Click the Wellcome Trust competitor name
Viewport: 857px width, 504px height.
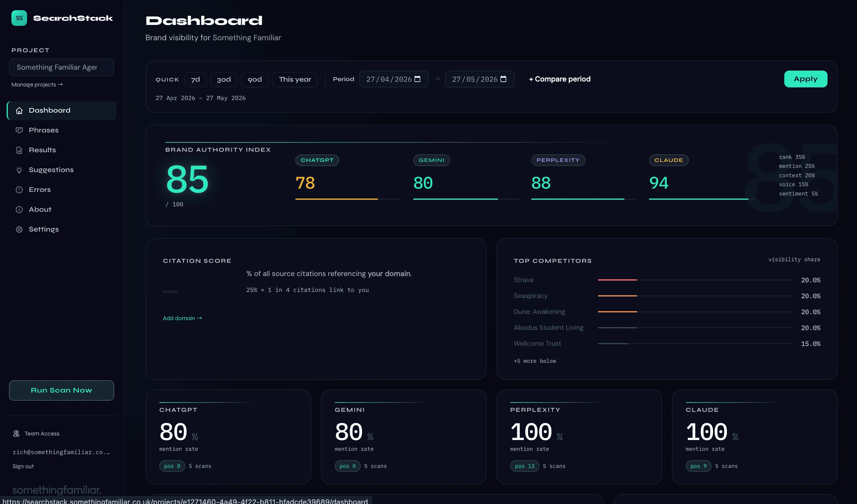(537, 344)
